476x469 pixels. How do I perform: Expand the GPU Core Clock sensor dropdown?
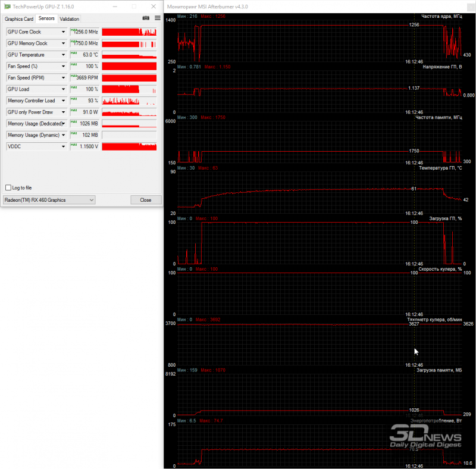coord(63,32)
